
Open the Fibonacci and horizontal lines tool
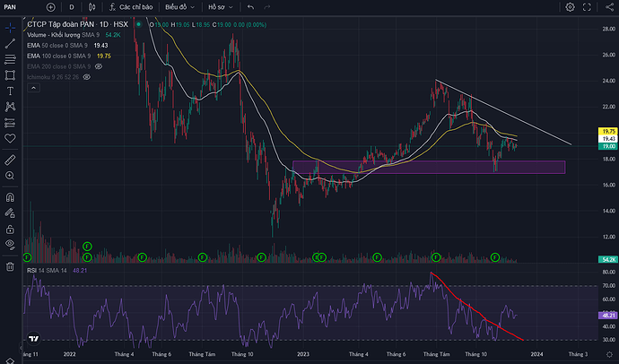click(x=10, y=59)
